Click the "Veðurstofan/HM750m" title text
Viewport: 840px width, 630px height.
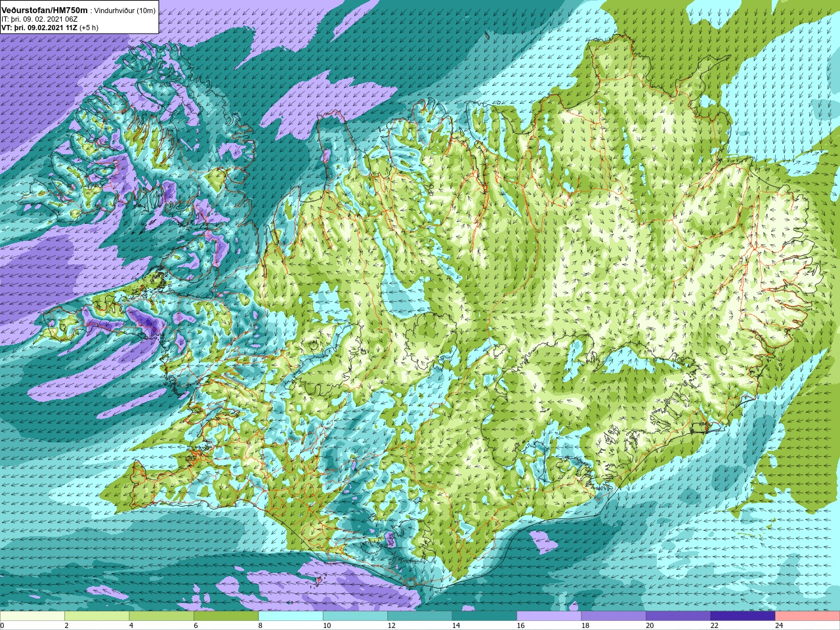click(x=45, y=10)
